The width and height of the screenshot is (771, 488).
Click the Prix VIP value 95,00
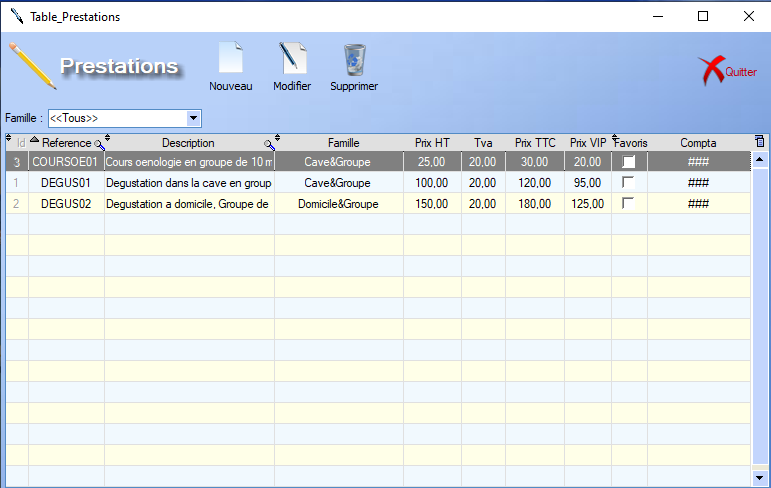(587, 183)
